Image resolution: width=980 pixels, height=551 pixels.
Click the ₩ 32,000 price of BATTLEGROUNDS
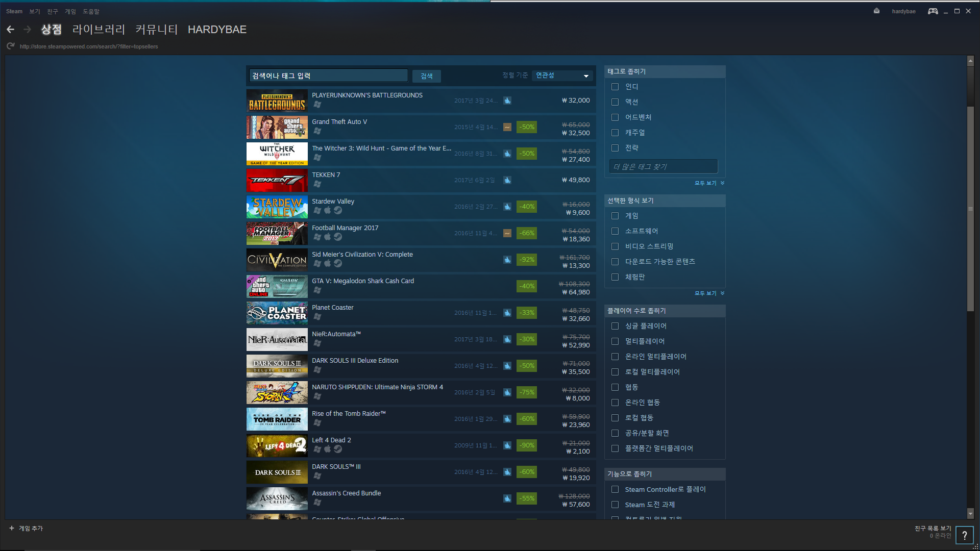(x=576, y=101)
